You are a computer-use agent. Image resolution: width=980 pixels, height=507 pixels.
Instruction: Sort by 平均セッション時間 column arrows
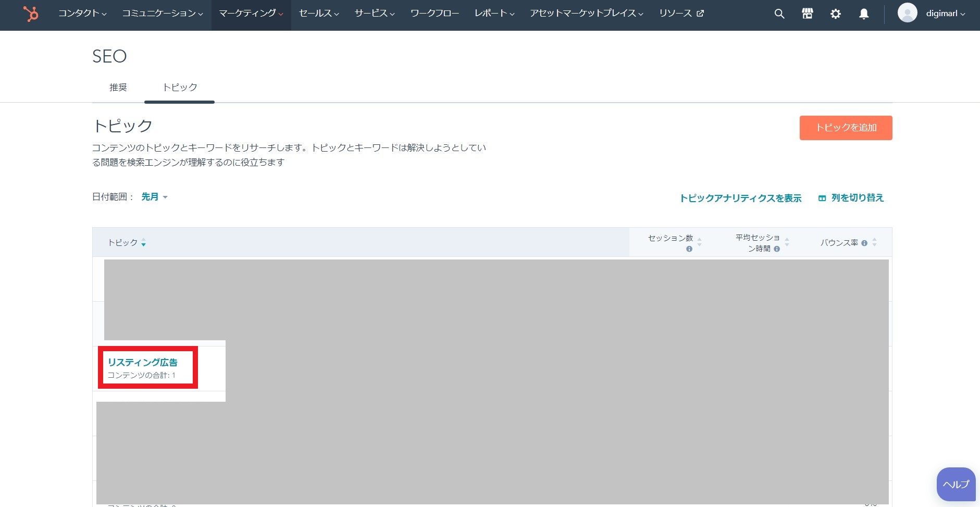[787, 242]
